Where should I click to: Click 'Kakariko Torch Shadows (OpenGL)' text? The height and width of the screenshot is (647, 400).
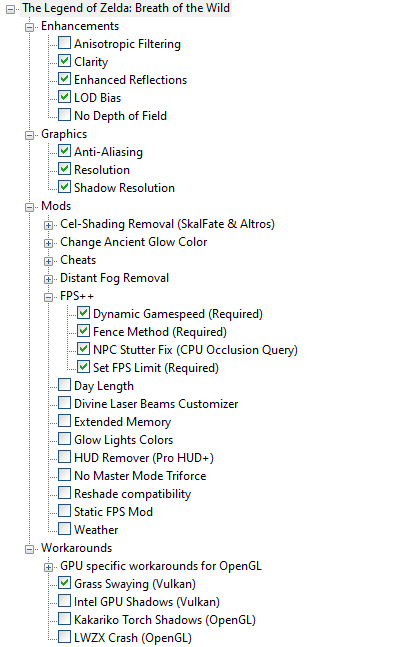point(165,620)
